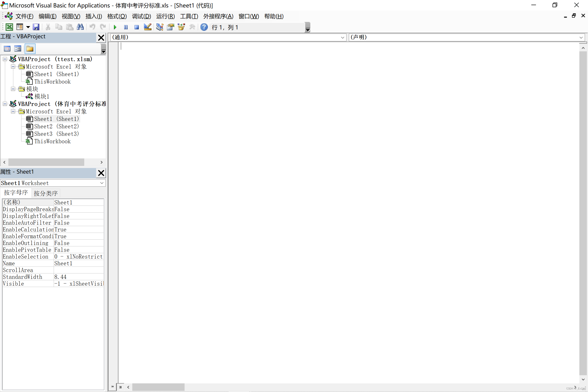588x392 pixels.
Task: Click the Run Sub green play icon
Action: (x=115, y=27)
